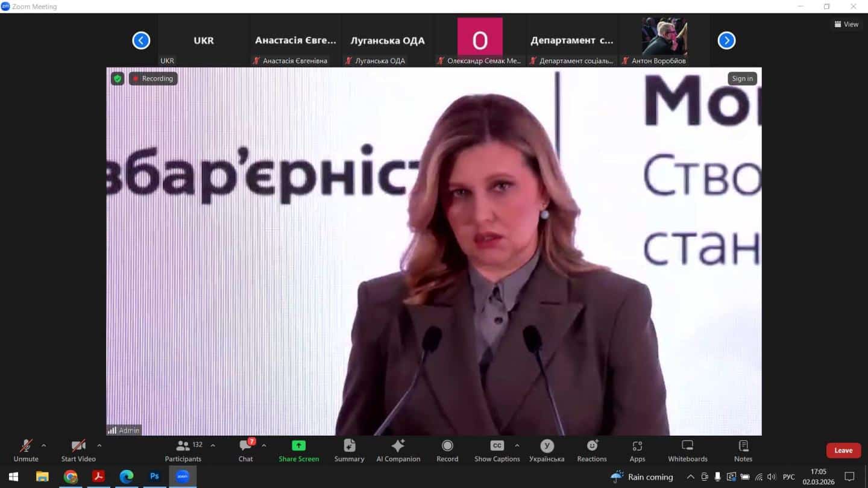This screenshot has height=488, width=868.
Task: Click the red Leave button
Action: coord(843,451)
